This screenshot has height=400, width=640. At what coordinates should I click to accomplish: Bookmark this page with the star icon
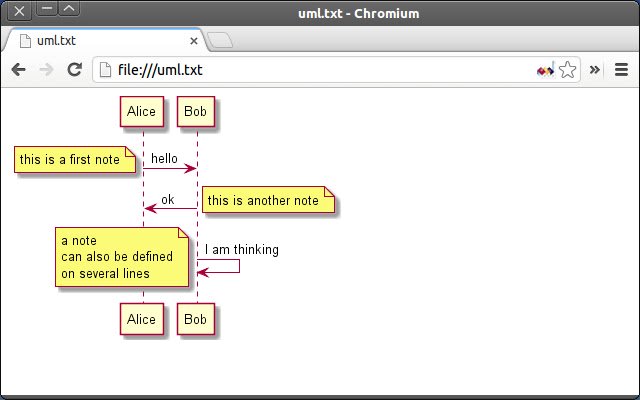coord(567,70)
